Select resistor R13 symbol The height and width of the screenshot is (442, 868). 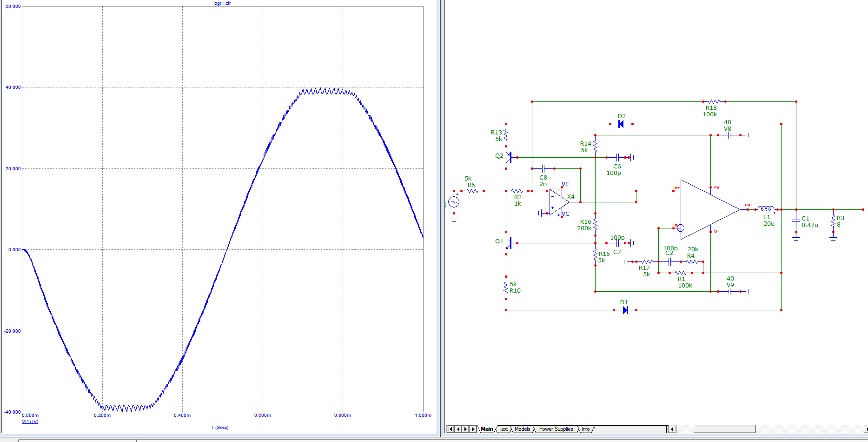coord(506,135)
